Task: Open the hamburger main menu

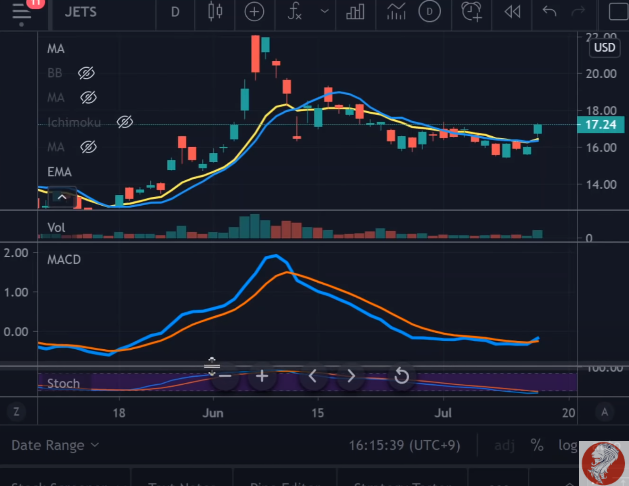Action: 22,13
